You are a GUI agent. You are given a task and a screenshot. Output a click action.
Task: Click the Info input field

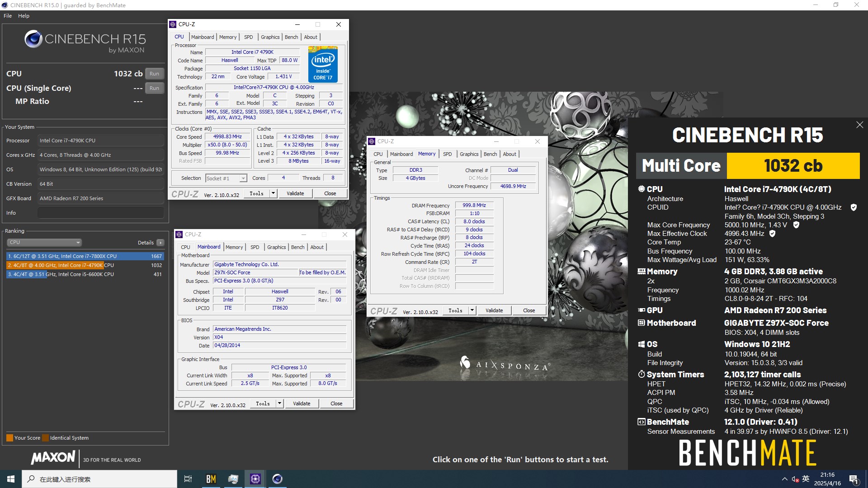pos(100,213)
